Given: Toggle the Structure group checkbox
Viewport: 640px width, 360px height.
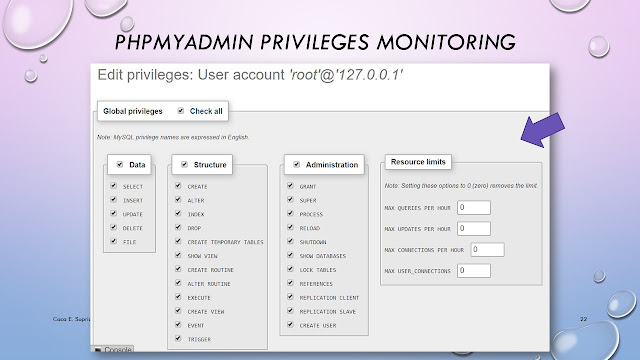Looking at the screenshot, I should tap(184, 164).
